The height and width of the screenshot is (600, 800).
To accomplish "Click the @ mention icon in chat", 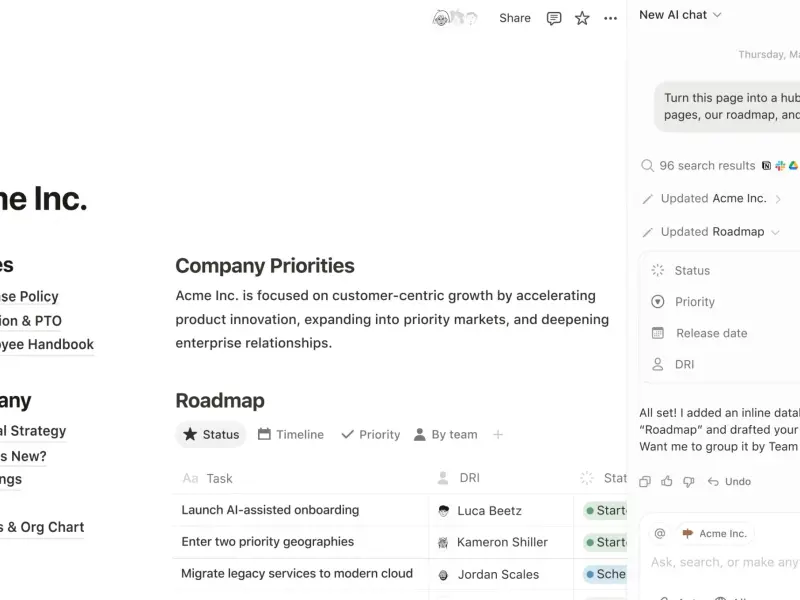I will click(659, 533).
